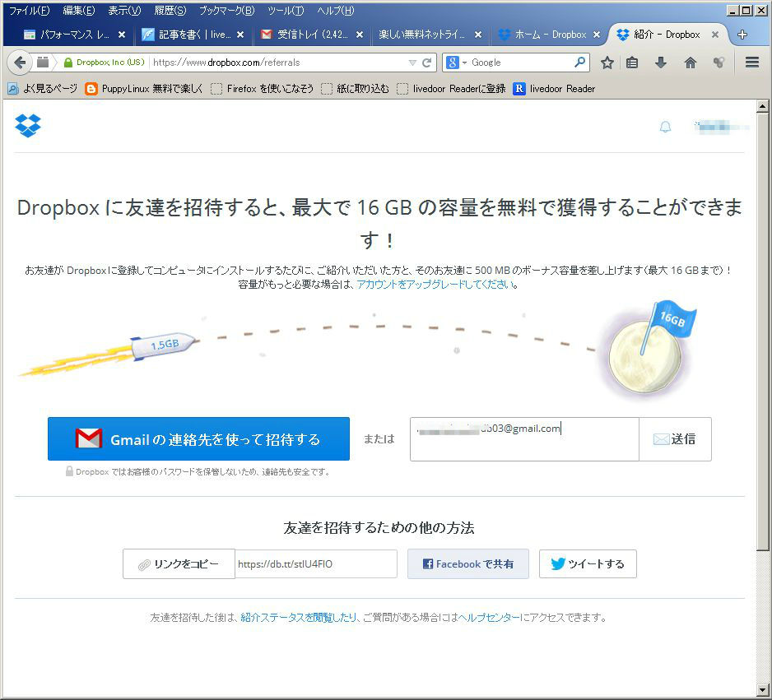The width and height of the screenshot is (772, 700).
Task: Open the blurred account name menu
Action: [x=721, y=127]
